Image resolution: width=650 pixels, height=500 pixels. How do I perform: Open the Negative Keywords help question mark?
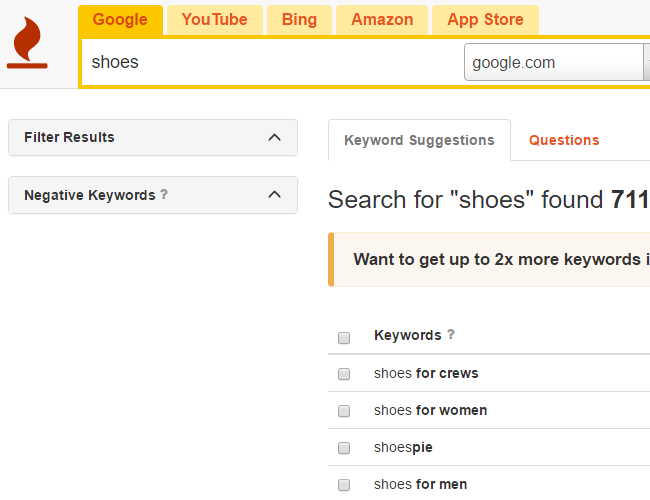tap(164, 194)
